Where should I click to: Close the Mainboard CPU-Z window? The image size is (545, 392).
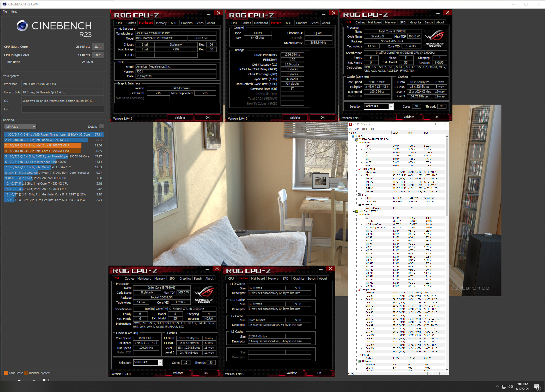click(x=218, y=13)
